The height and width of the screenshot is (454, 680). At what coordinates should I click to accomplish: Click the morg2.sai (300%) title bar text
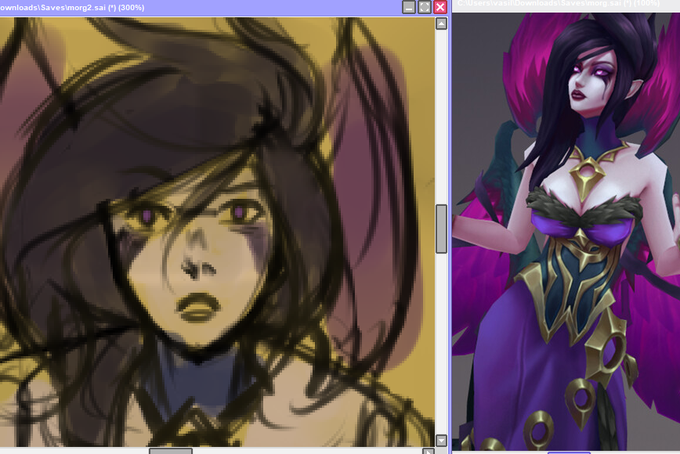72,7
